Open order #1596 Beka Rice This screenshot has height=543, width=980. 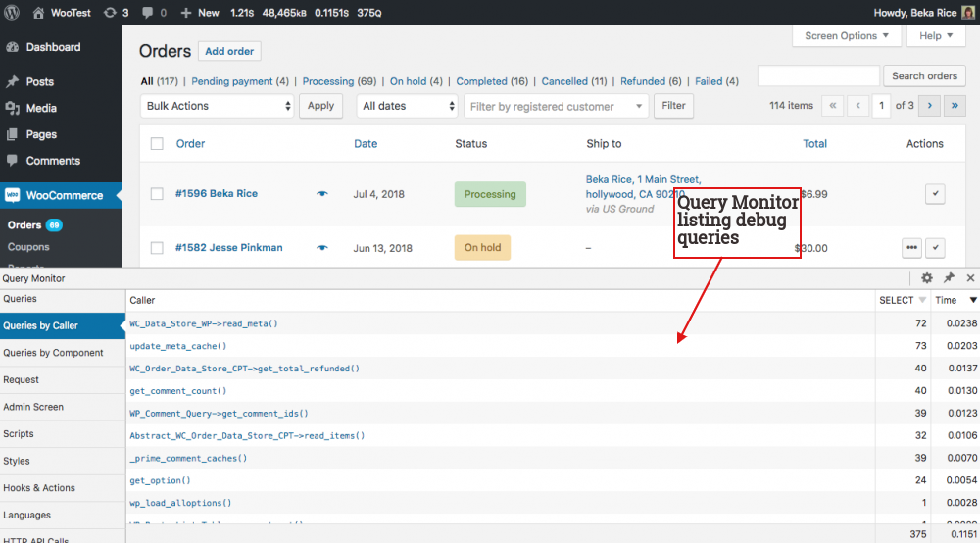tap(217, 194)
